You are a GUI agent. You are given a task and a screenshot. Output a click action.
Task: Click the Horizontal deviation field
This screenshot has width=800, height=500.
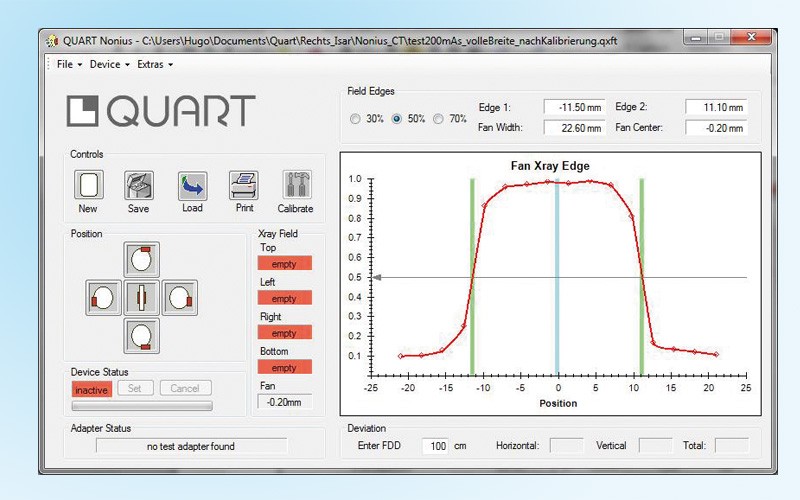point(566,445)
